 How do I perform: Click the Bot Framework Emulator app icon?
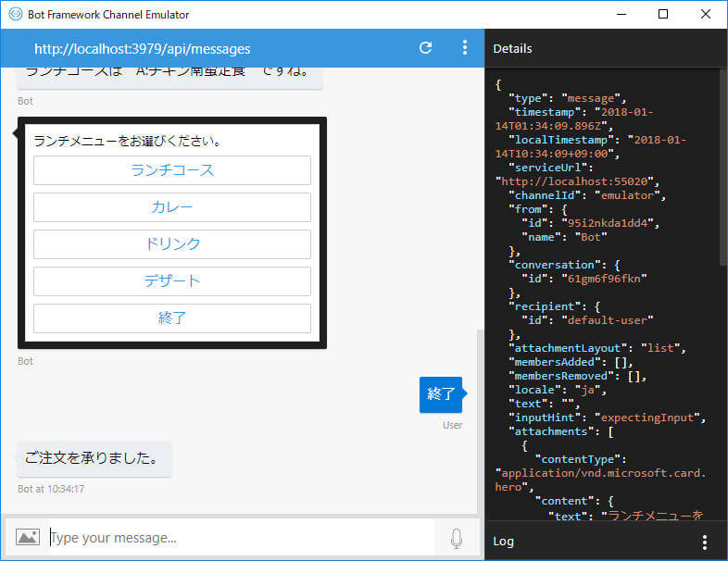pos(16,14)
